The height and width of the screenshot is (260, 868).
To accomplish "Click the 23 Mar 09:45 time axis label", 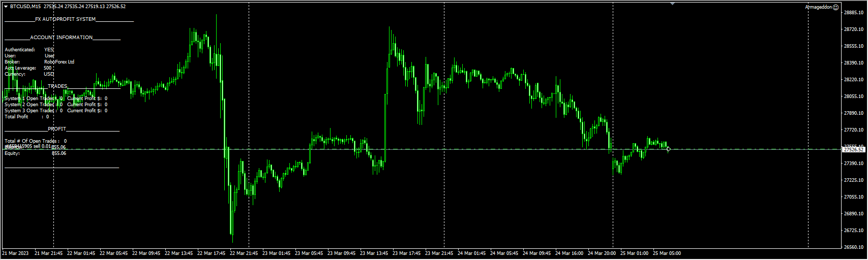I will click(342, 253).
